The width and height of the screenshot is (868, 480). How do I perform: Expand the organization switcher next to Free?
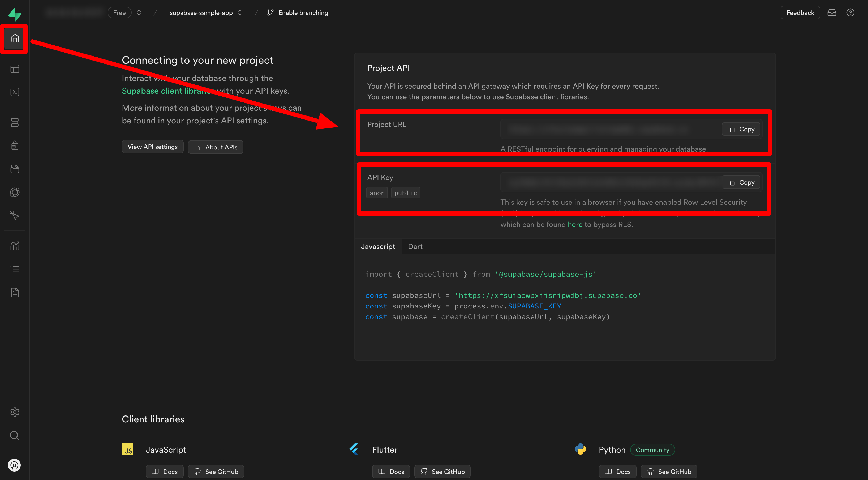(139, 13)
